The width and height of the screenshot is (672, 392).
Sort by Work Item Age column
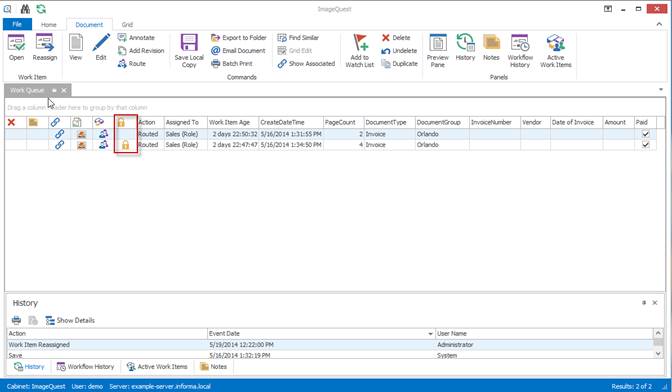pyautogui.click(x=233, y=123)
